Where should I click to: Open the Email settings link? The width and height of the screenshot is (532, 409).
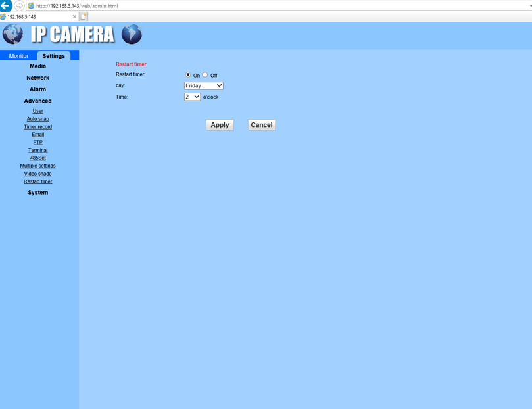pos(37,134)
